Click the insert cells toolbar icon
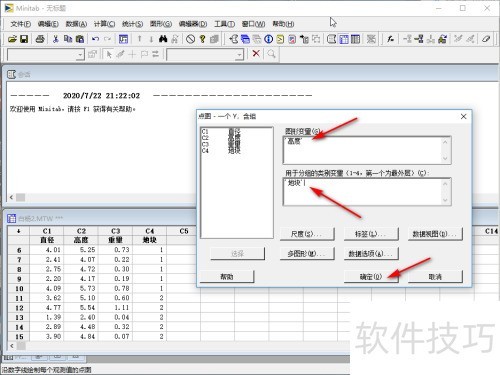 [407, 39]
